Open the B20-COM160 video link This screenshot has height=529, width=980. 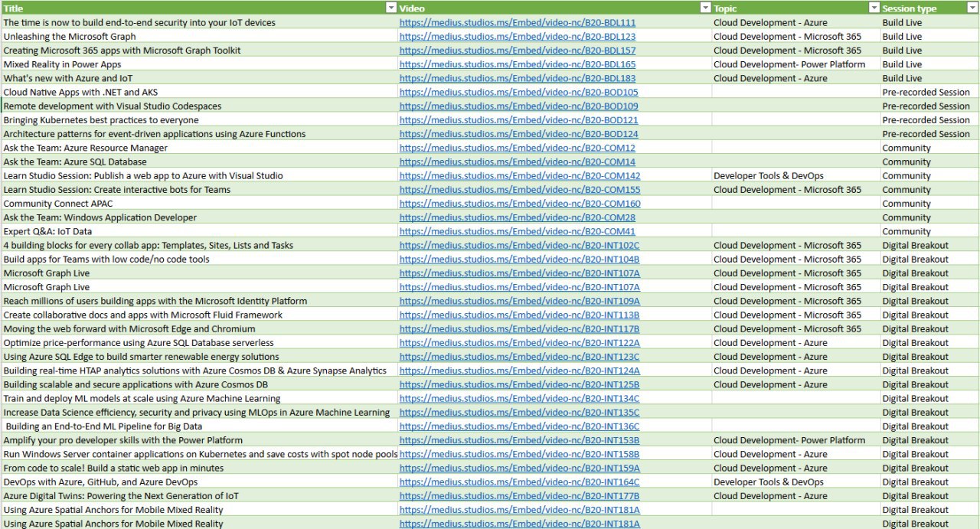[x=520, y=204]
